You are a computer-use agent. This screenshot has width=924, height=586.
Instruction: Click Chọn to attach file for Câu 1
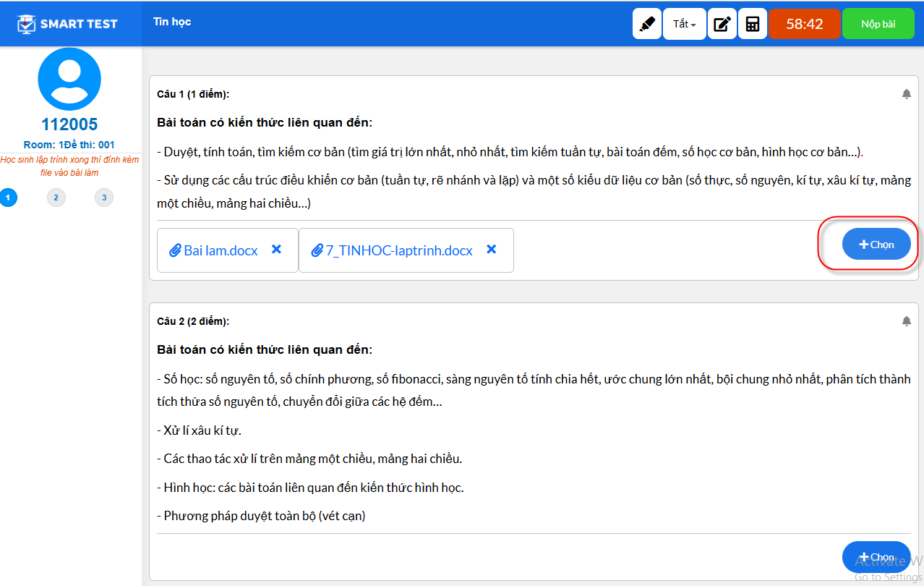[x=876, y=245]
